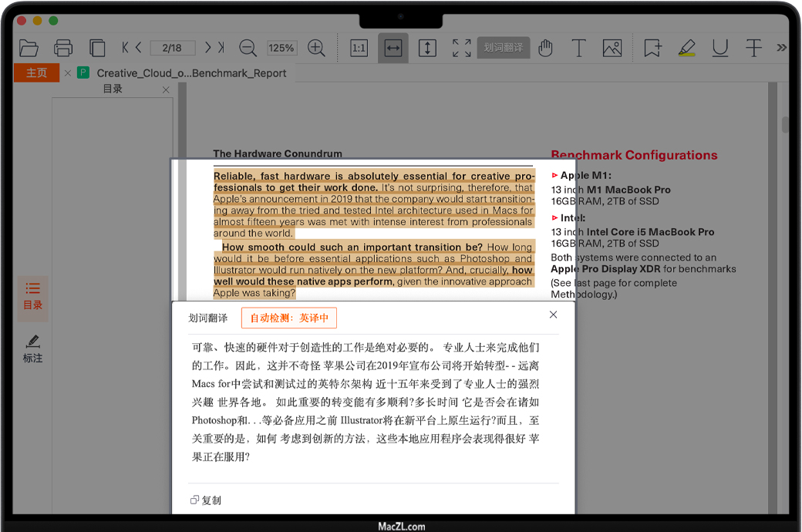Click the print icon in toolbar

click(x=63, y=48)
